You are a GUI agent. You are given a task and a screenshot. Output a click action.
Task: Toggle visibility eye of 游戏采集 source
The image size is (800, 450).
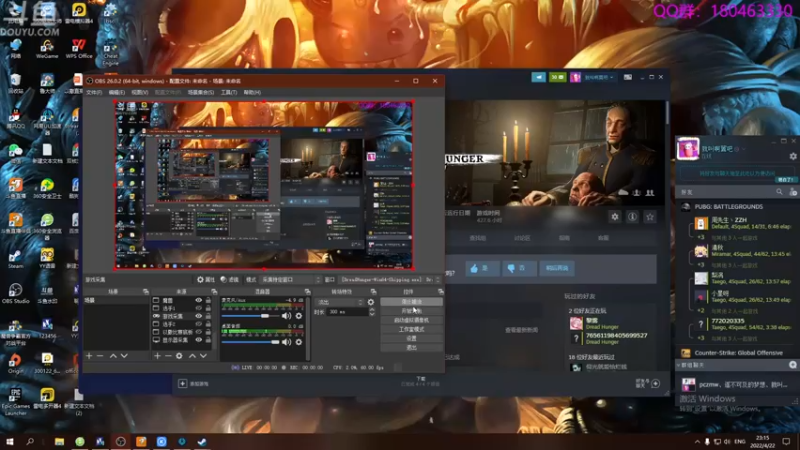[198, 316]
